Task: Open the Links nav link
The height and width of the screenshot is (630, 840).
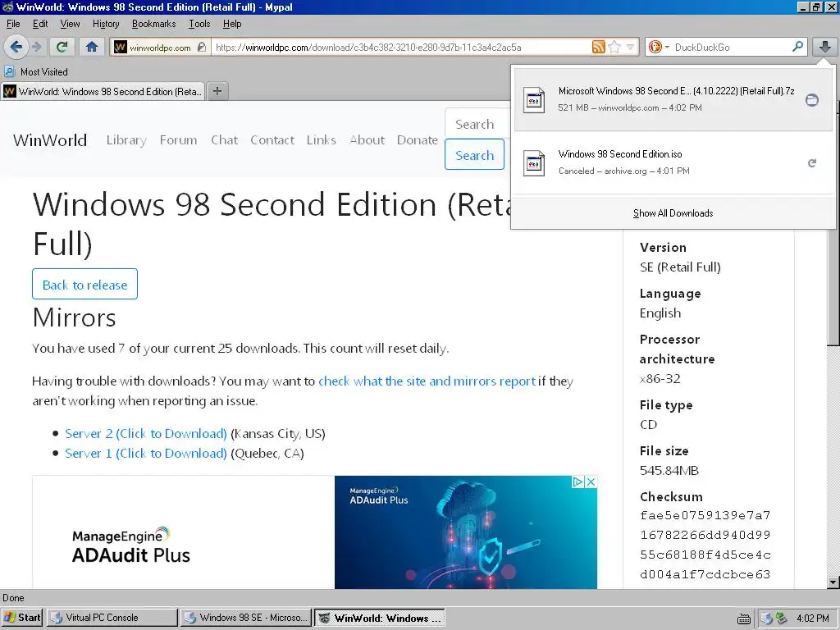Action: pyautogui.click(x=322, y=139)
